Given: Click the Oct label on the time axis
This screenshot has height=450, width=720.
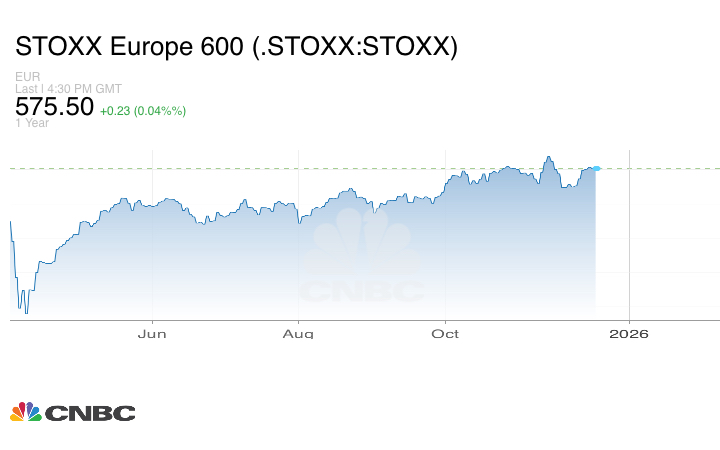Looking at the screenshot, I should [446, 333].
